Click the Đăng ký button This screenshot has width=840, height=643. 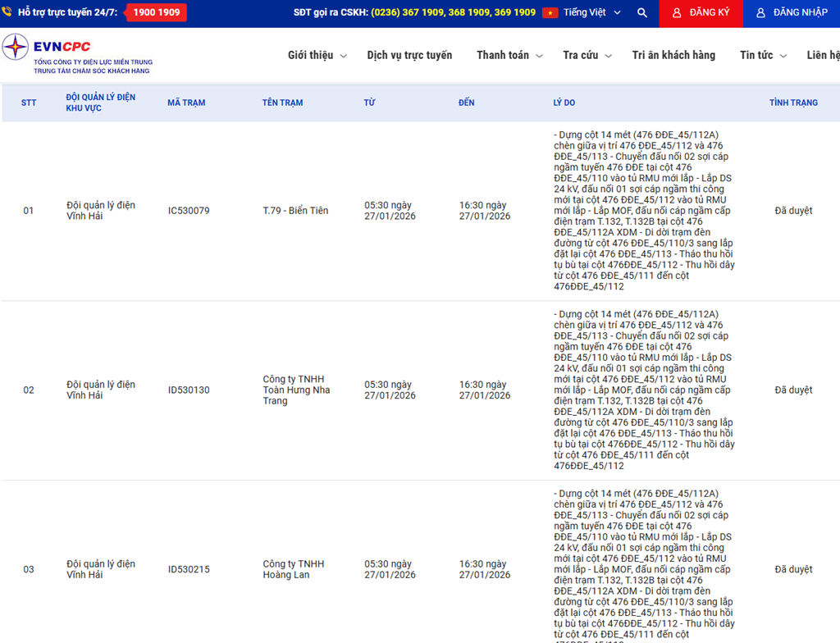(701, 13)
